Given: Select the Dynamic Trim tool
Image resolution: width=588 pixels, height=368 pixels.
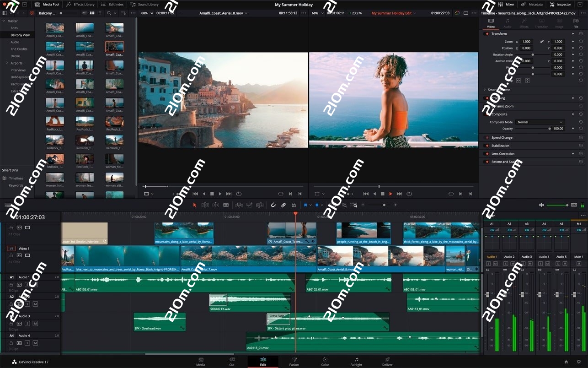Looking at the screenshot, I should [215, 205].
